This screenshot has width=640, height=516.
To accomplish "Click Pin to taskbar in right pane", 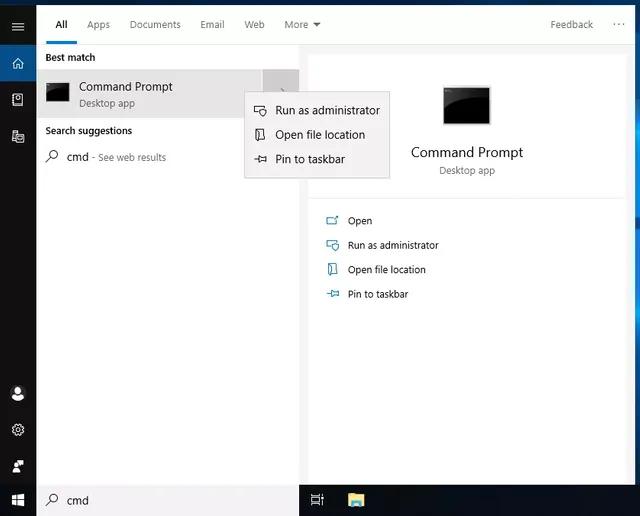I will click(x=378, y=294).
